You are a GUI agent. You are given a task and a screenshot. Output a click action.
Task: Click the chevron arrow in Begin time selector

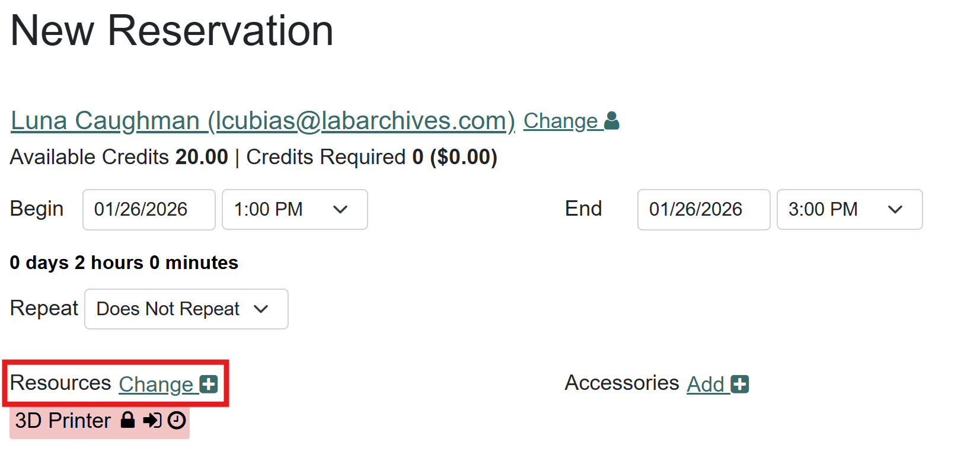pyautogui.click(x=340, y=209)
